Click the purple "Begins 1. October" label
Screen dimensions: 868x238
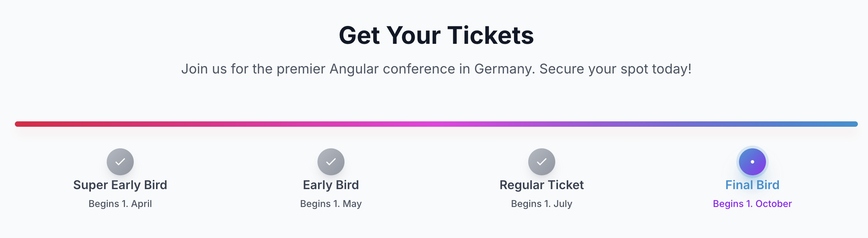752,204
